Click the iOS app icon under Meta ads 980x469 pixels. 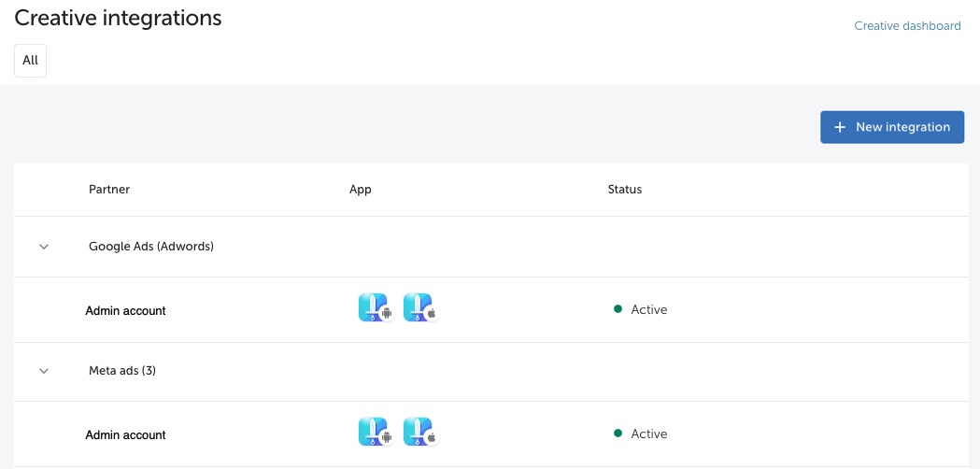[x=420, y=433]
